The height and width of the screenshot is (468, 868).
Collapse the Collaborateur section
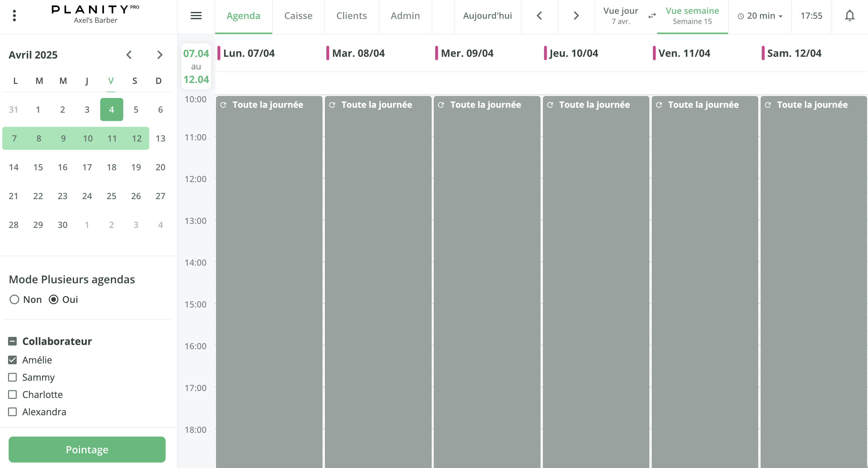(x=12, y=341)
